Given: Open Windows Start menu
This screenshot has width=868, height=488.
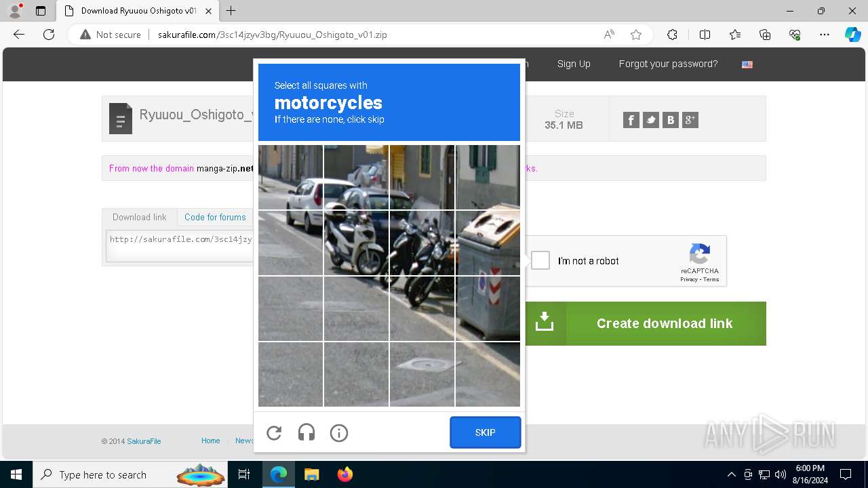Looking at the screenshot, I should click(16, 474).
